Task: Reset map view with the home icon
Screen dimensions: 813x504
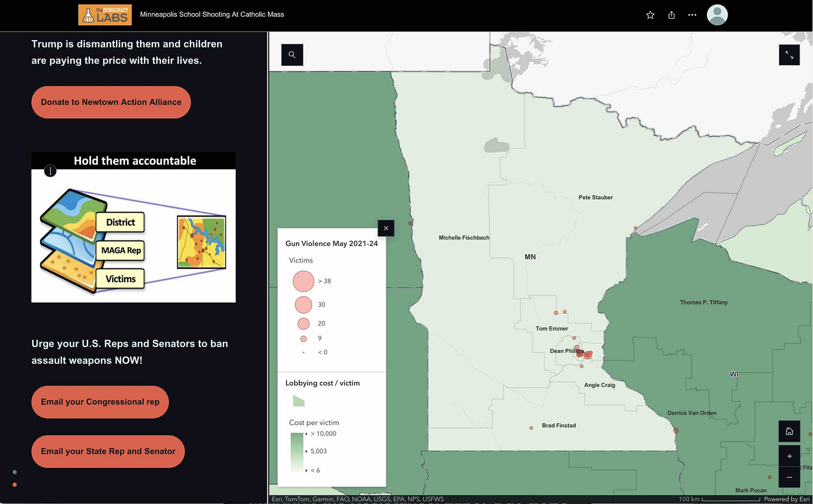Action: [x=789, y=431]
